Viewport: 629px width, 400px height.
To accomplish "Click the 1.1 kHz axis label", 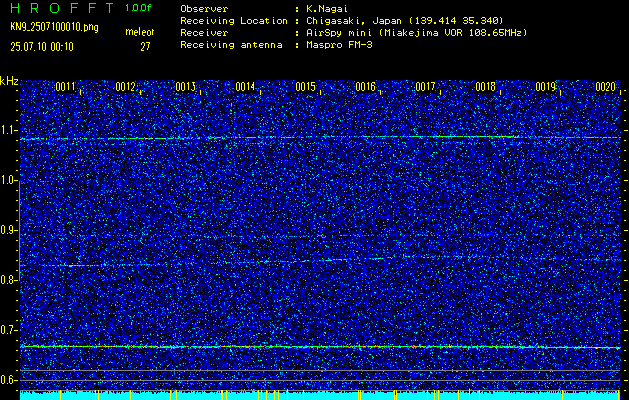I will (9, 130).
